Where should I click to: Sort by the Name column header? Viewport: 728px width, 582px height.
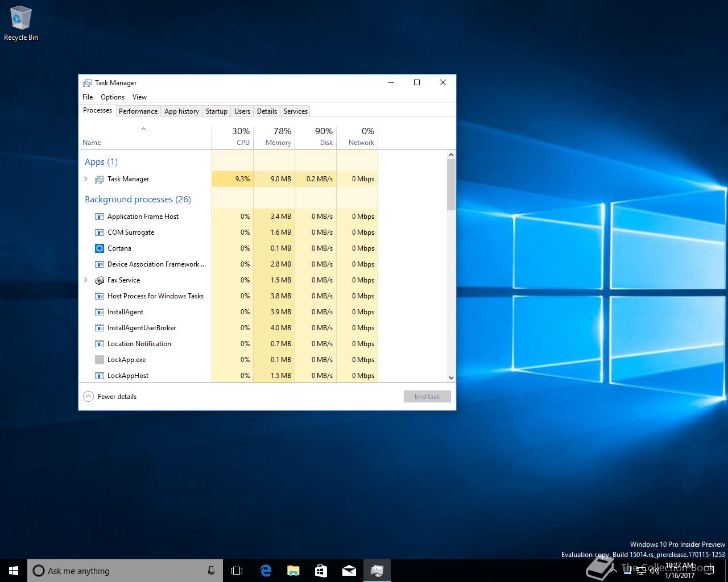(x=145, y=136)
